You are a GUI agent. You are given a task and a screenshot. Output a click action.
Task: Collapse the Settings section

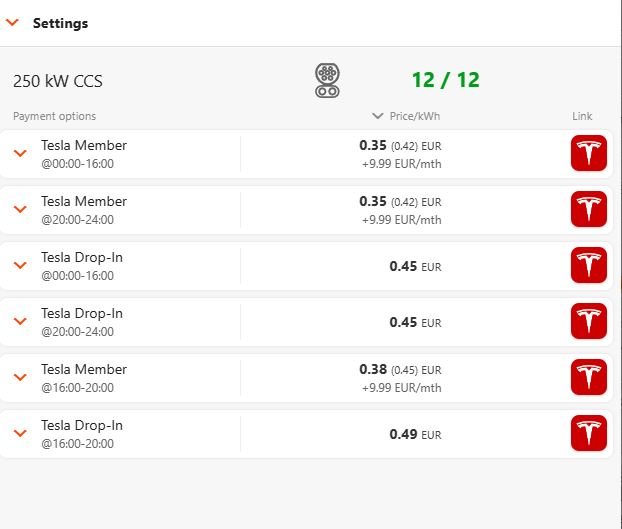pos(13,23)
